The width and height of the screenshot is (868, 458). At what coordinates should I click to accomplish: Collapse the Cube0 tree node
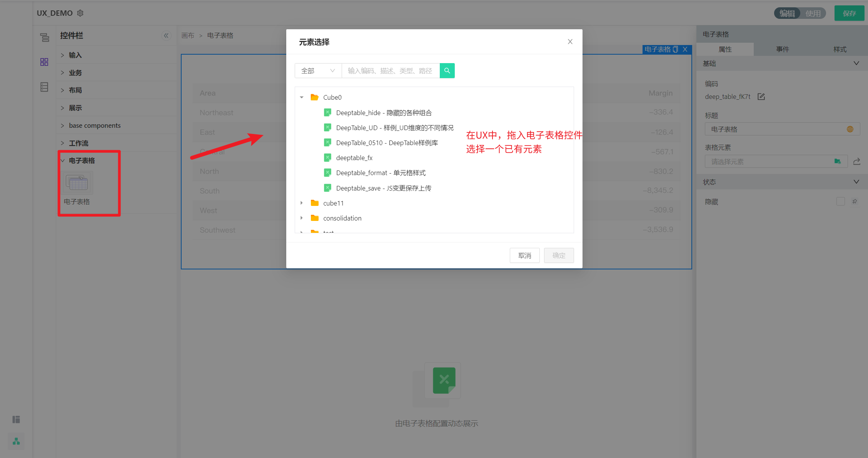pos(302,97)
